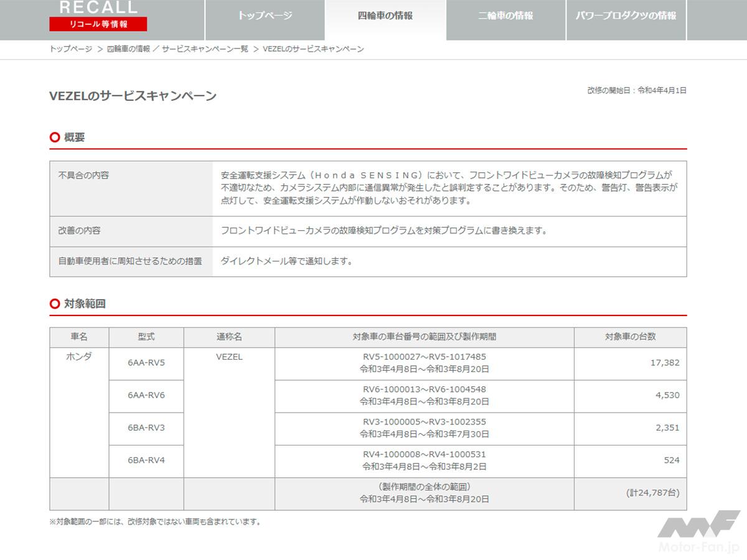Image resolution: width=747 pixels, height=560 pixels.
Task: Click the 6AA-RV5 model type cell
Action: click(146, 363)
